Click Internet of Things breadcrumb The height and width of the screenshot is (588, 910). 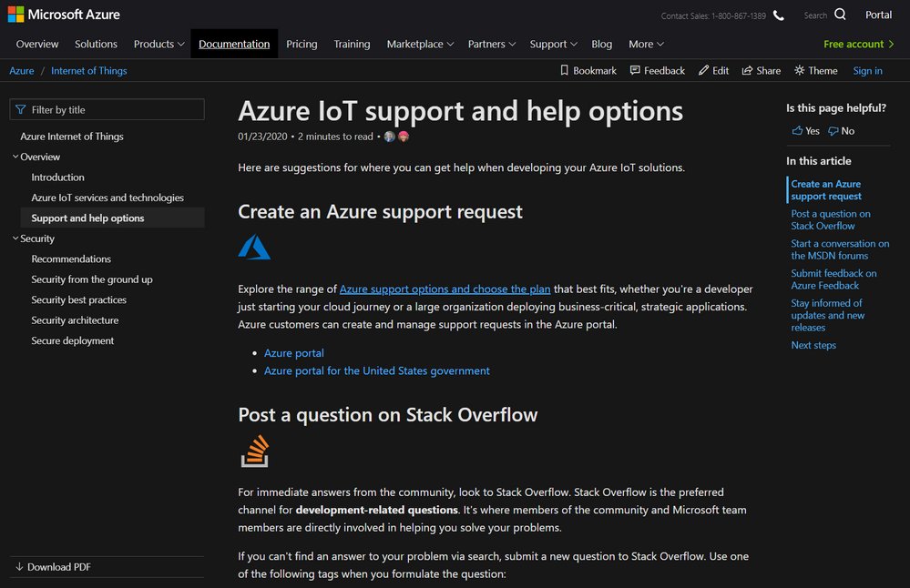pyautogui.click(x=88, y=70)
